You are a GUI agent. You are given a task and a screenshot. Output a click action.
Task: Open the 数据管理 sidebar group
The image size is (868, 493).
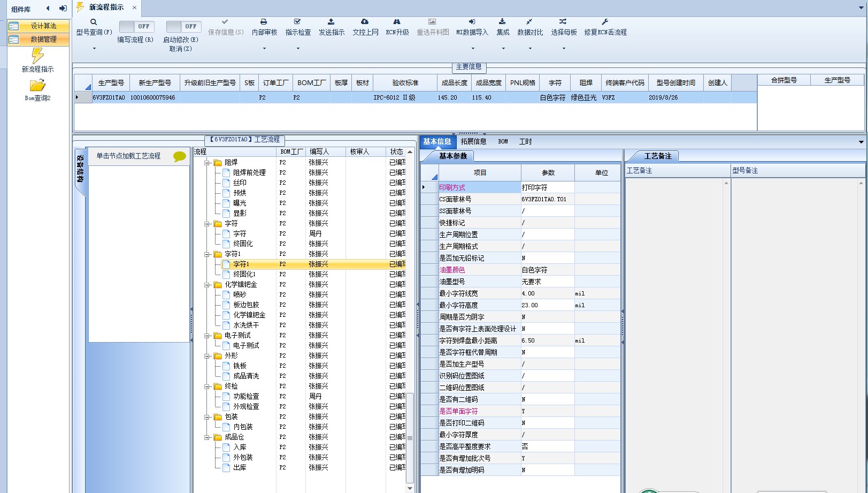(x=38, y=40)
